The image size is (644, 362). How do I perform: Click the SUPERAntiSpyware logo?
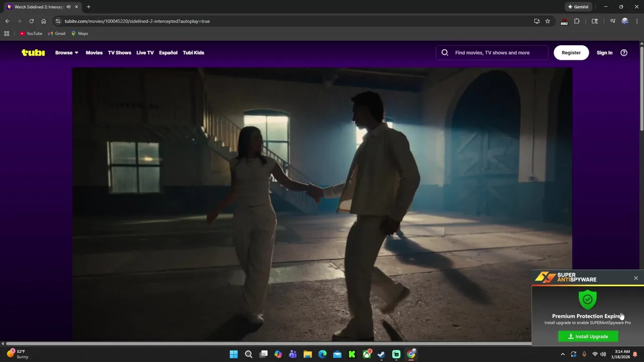[566, 278]
